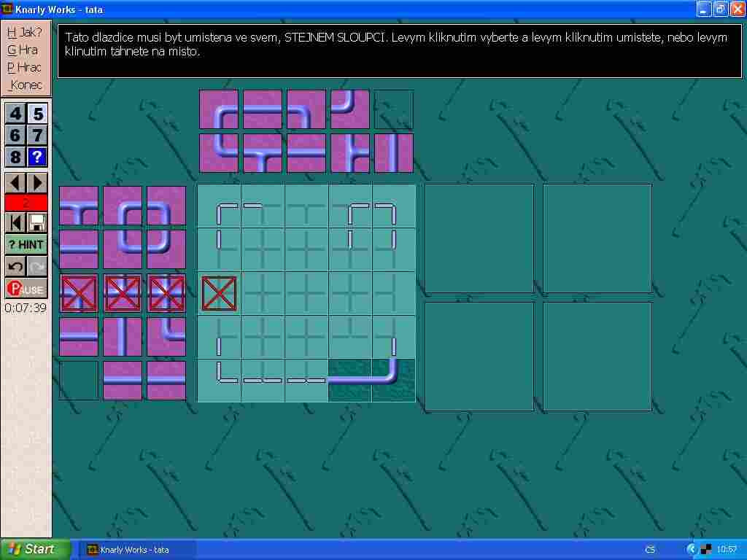
Task: Undo the last move
Action: pyautogui.click(x=15, y=266)
